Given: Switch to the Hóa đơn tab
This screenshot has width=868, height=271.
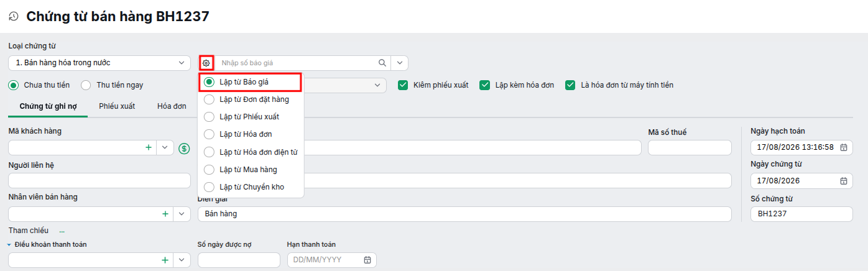Looking at the screenshot, I should (x=172, y=106).
